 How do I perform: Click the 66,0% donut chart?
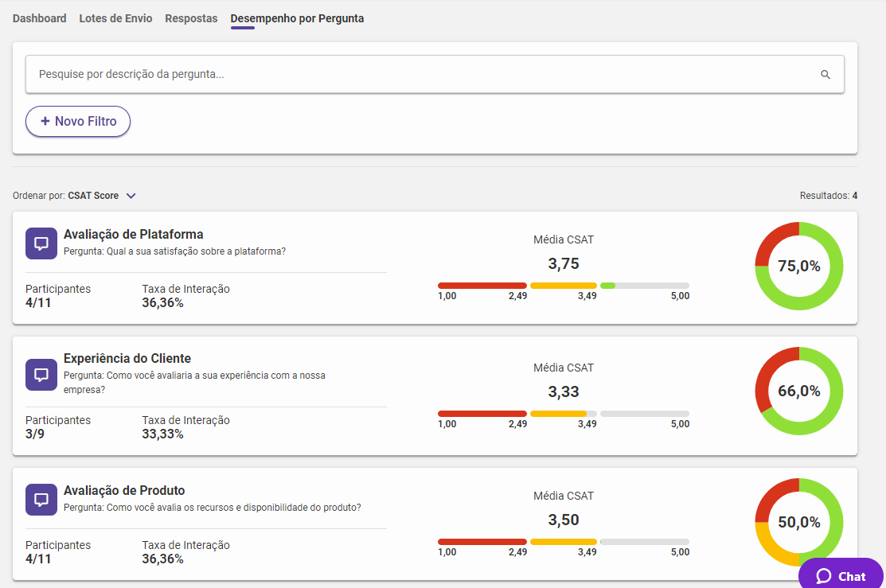(798, 391)
